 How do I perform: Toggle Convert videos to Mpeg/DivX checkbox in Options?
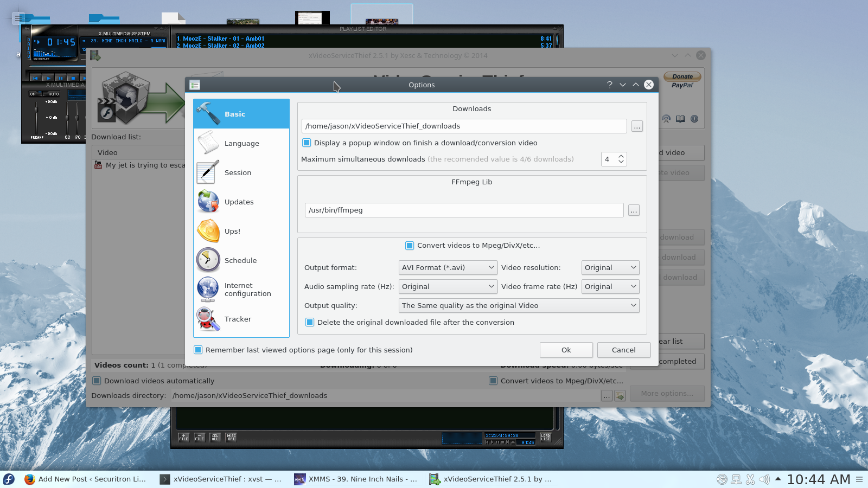click(410, 245)
